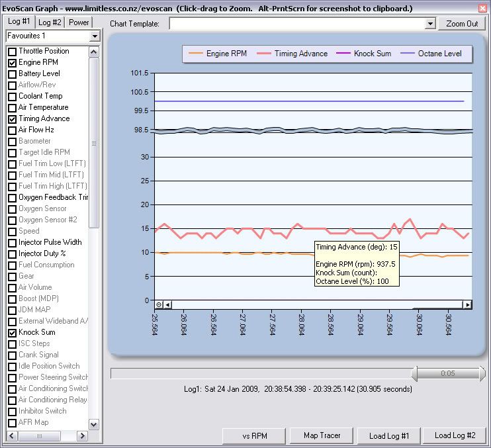Click the parameter list horizontal scroll right arrow
This screenshot has width=491, height=448.
82,435
